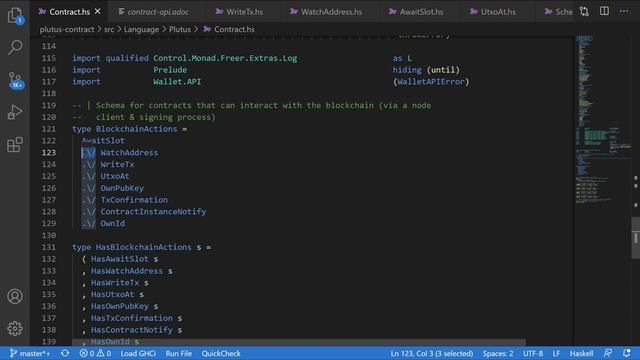Screen dimensions: 640x360
Task: Click WalletAPIError on line 117
Action: click(431, 82)
